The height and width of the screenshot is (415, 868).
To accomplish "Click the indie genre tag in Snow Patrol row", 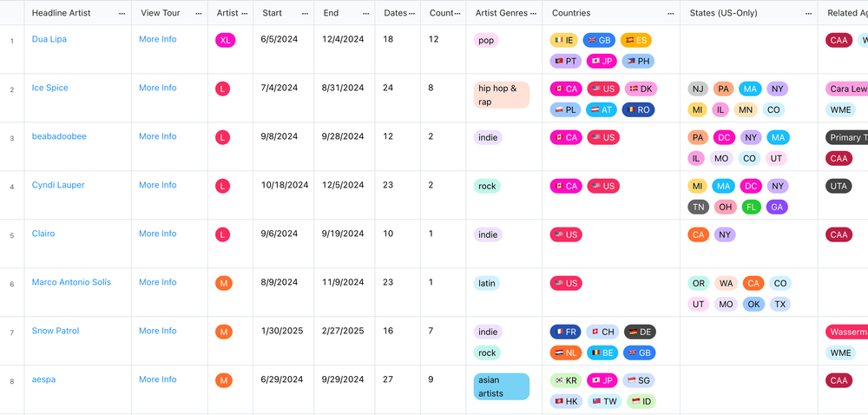I will (x=488, y=333).
